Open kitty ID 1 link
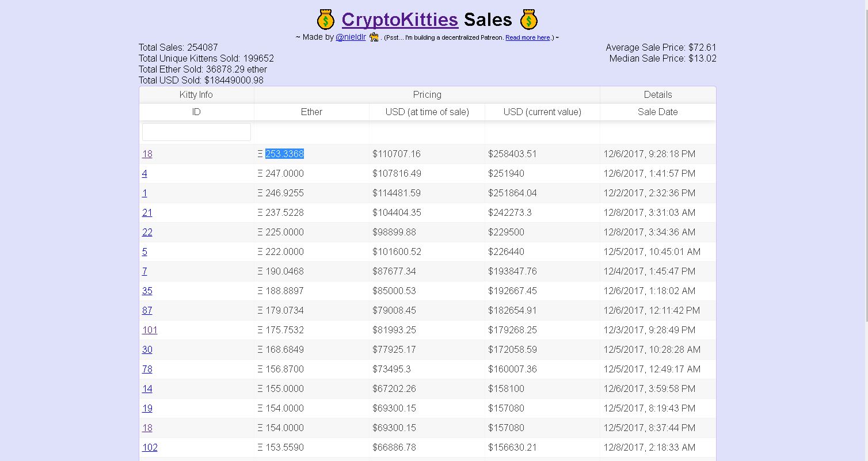Viewport: 868px width, 461px height. point(144,193)
